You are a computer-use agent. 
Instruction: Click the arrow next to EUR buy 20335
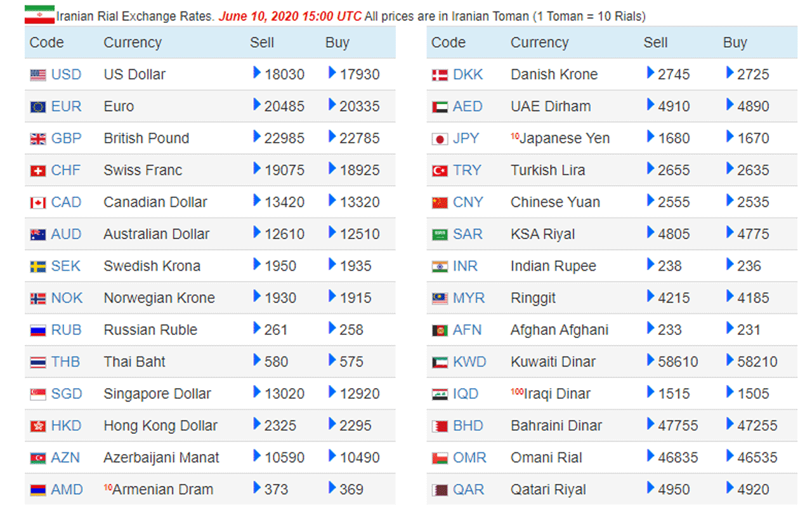[332, 105]
